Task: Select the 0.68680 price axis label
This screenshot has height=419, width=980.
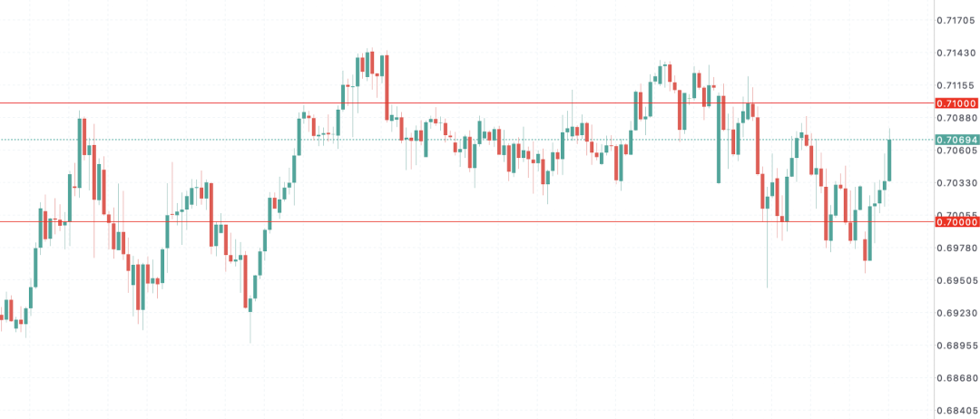Action: tap(955, 379)
